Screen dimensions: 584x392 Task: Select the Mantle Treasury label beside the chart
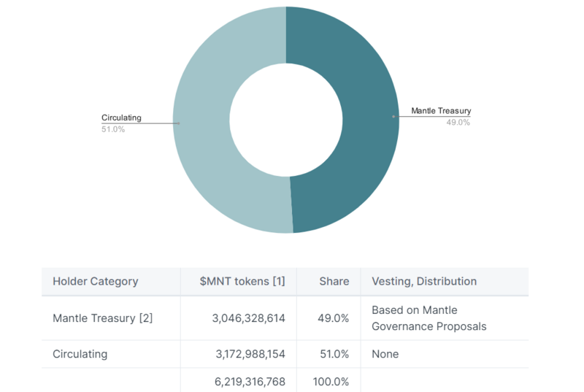point(440,111)
